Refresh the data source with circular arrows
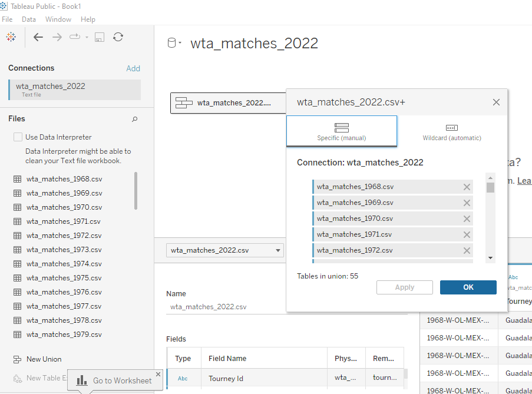Screen dimensions: 532x394 click(x=118, y=37)
